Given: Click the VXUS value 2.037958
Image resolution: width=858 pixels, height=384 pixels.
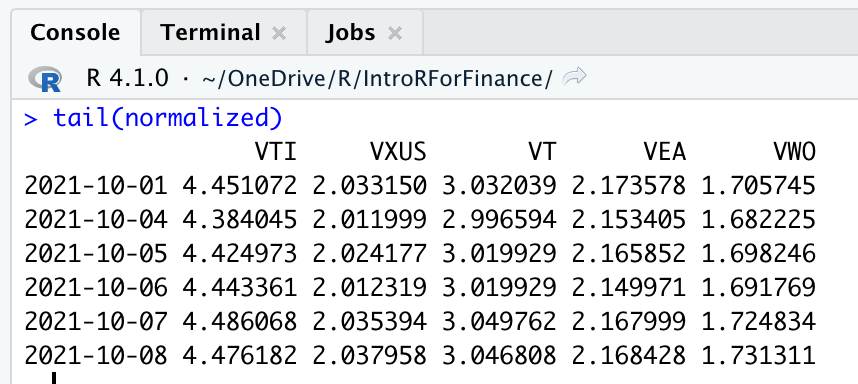Looking at the screenshot, I should pos(369,356).
